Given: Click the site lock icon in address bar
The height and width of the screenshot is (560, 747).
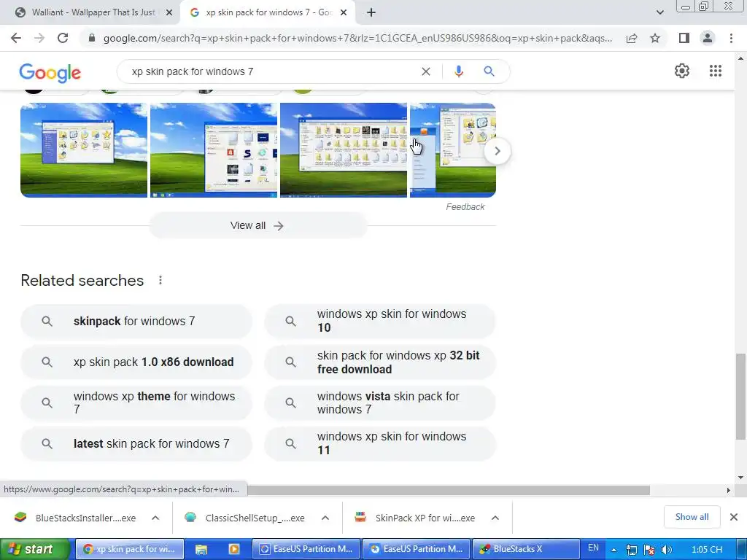Looking at the screenshot, I should (92, 38).
